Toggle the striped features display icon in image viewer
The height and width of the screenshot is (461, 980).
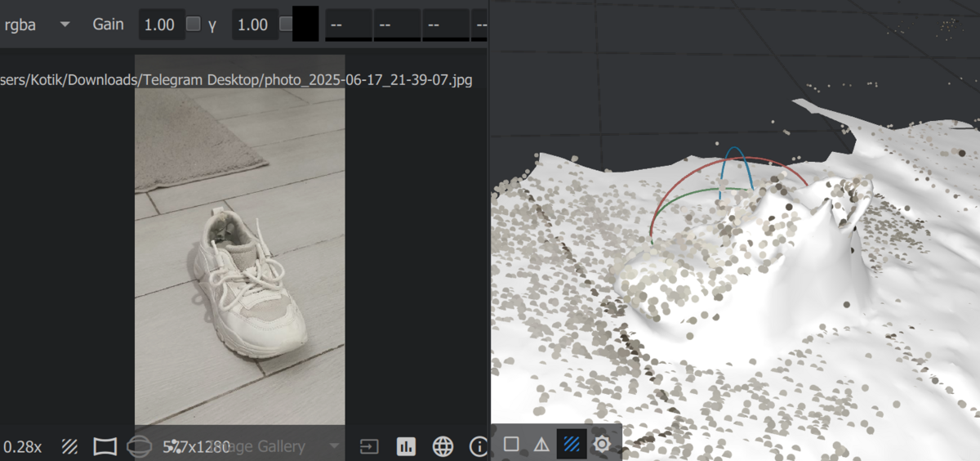pyautogui.click(x=70, y=446)
